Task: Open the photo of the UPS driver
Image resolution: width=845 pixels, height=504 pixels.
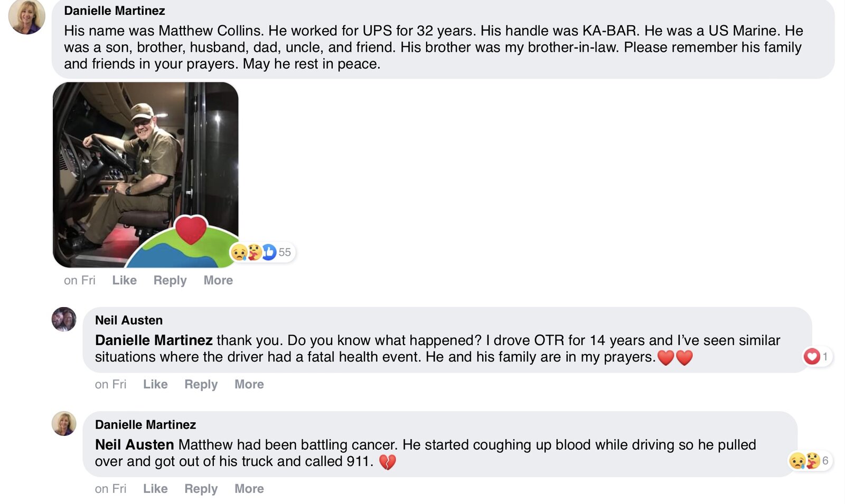Action: (146, 175)
